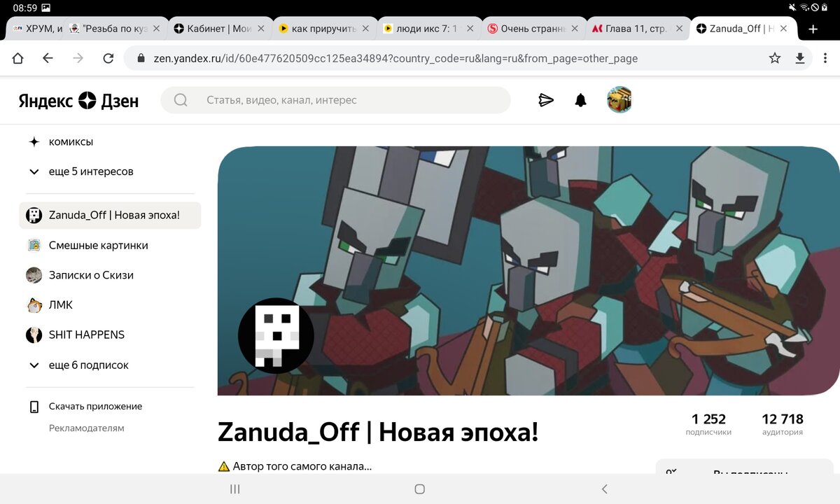The height and width of the screenshot is (504, 840).
Task: Click the Записки о Скизи channel avatar
Action: [34, 275]
